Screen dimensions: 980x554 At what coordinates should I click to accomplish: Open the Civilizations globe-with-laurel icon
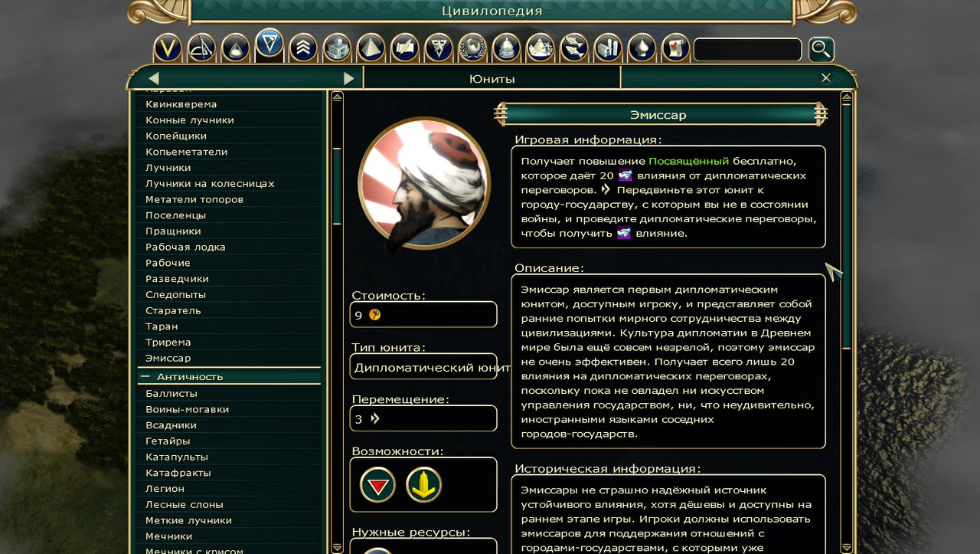pos(472,48)
